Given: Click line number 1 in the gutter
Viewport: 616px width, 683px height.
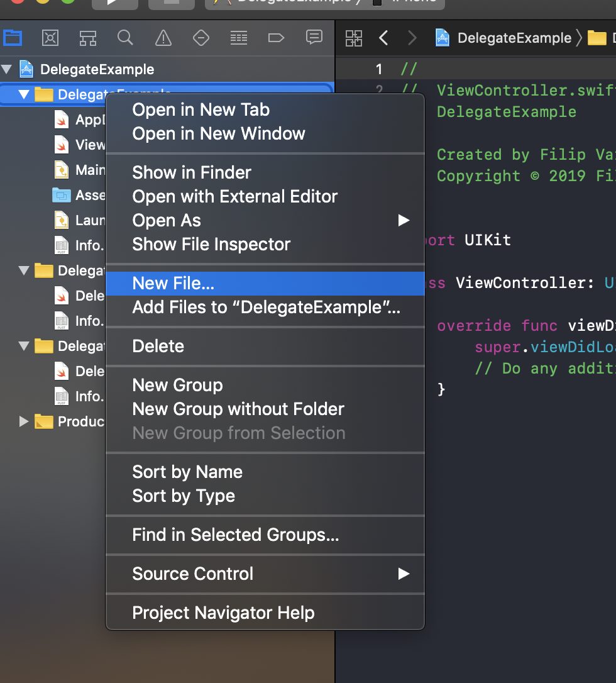Looking at the screenshot, I should pos(379,69).
